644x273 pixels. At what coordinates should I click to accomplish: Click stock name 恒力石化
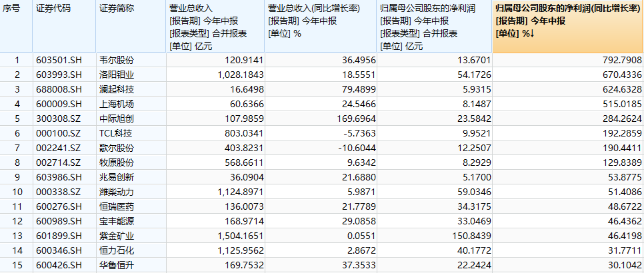(117, 251)
